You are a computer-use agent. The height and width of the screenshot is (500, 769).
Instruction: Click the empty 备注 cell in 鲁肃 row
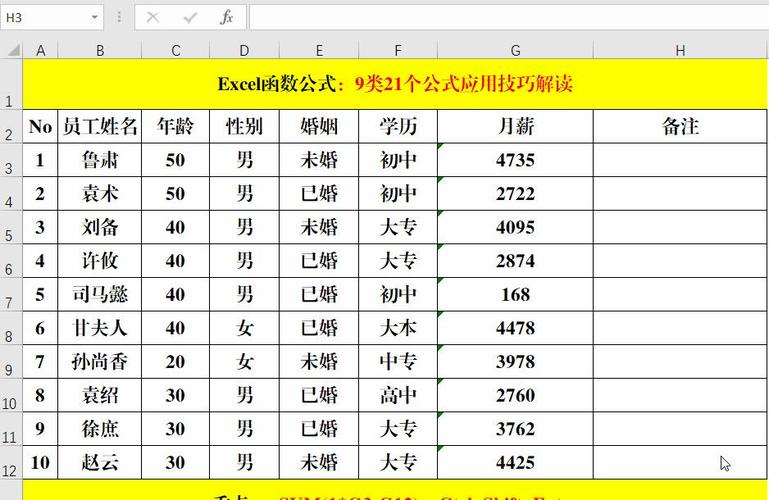[680, 160]
